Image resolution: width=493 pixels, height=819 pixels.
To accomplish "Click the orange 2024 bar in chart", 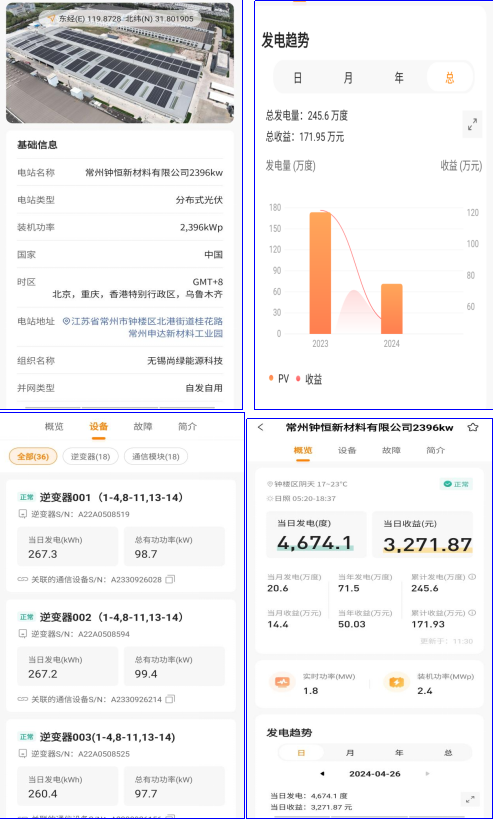I will click(392, 309).
